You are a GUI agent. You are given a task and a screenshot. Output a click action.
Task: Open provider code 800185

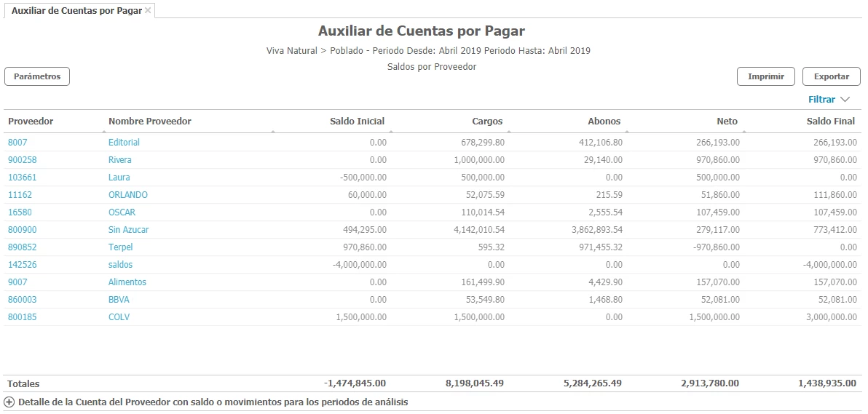(22, 317)
